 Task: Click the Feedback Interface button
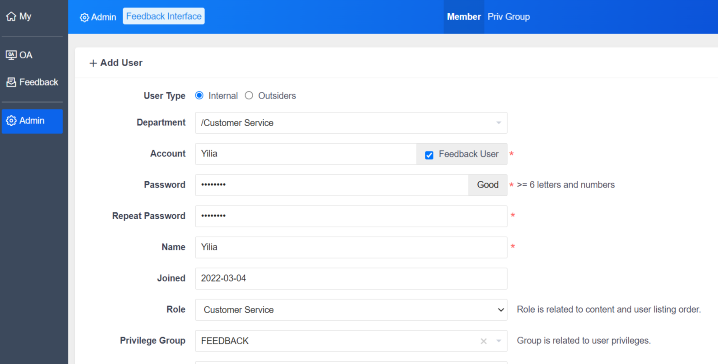[164, 16]
